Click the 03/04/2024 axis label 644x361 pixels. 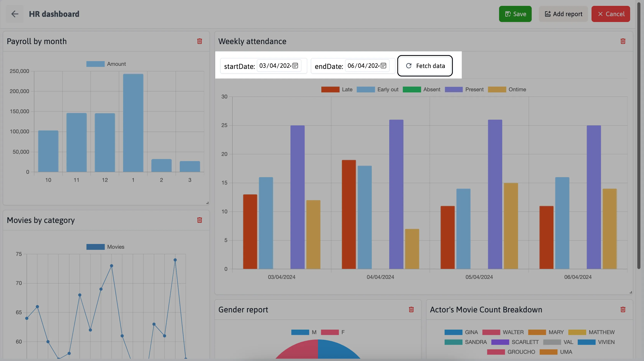(282, 277)
